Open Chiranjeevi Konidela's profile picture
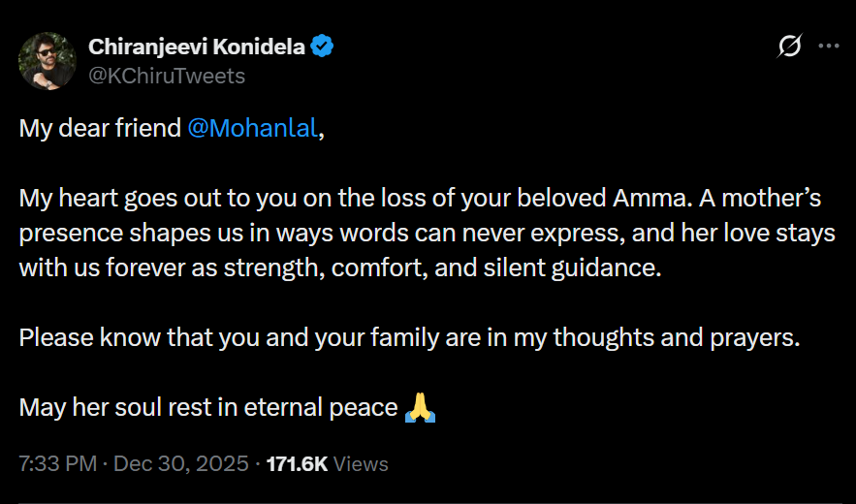The image size is (856, 504). (x=47, y=60)
